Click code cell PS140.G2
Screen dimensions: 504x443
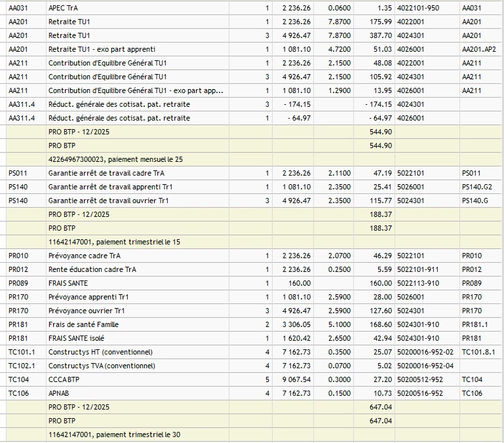click(x=477, y=187)
